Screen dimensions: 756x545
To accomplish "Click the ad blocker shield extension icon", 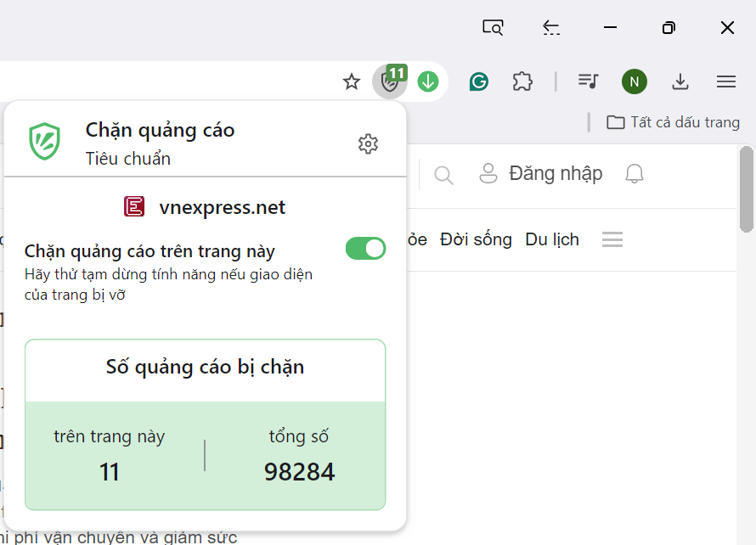I will [390, 81].
